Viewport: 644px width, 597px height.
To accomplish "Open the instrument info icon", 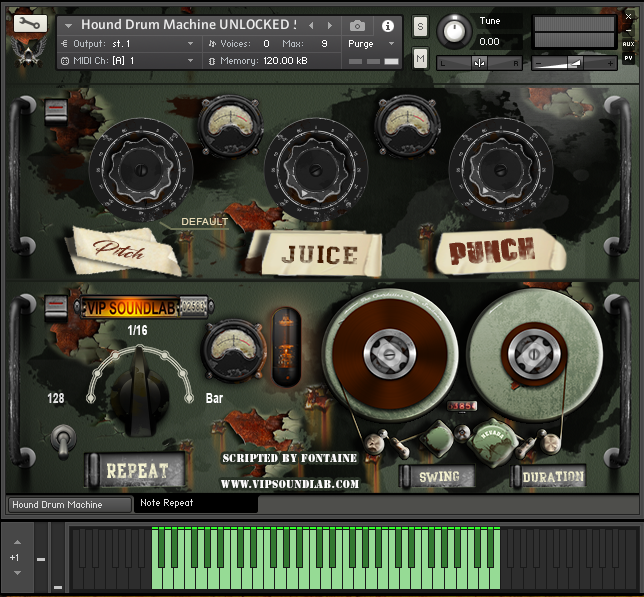I will click(x=387, y=26).
